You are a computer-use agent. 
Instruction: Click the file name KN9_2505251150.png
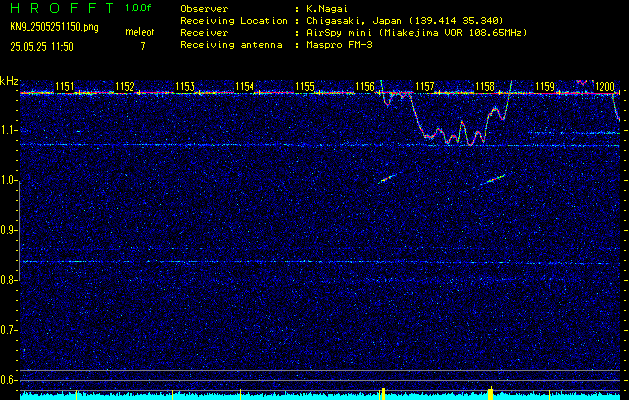pos(54,27)
